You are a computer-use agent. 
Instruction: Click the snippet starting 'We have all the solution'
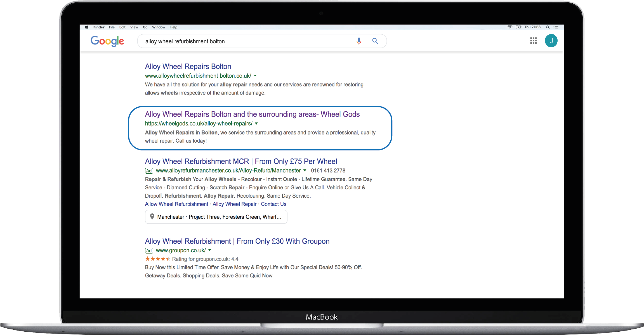(254, 89)
